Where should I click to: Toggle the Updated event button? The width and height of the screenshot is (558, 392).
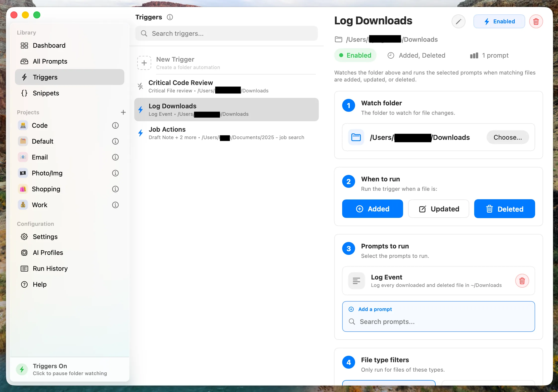click(x=439, y=209)
